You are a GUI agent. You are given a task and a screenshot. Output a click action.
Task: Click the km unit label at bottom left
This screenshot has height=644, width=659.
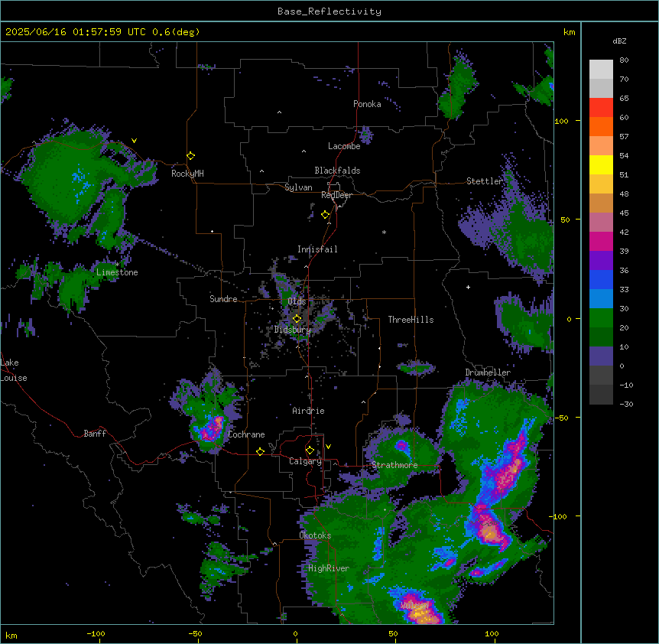pyautogui.click(x=11, y=636)
